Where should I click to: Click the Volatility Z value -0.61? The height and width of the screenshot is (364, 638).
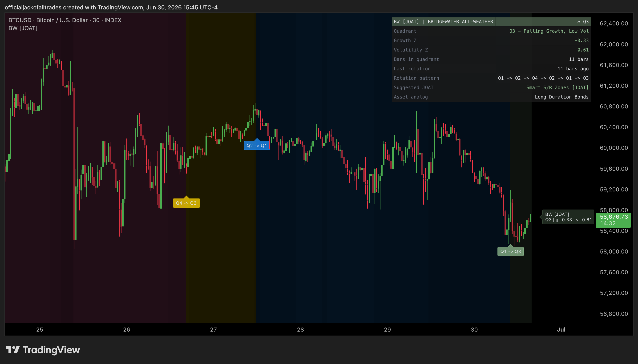[x=581, y=50]
